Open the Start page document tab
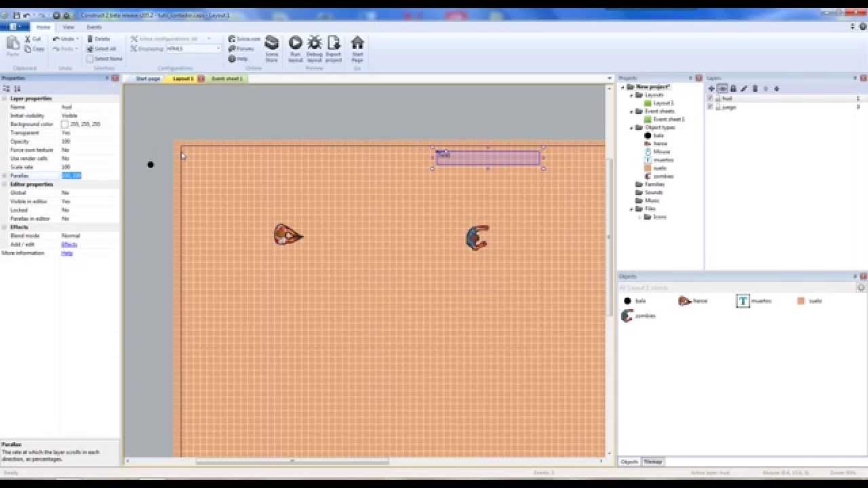 click(x=148, y=79)
